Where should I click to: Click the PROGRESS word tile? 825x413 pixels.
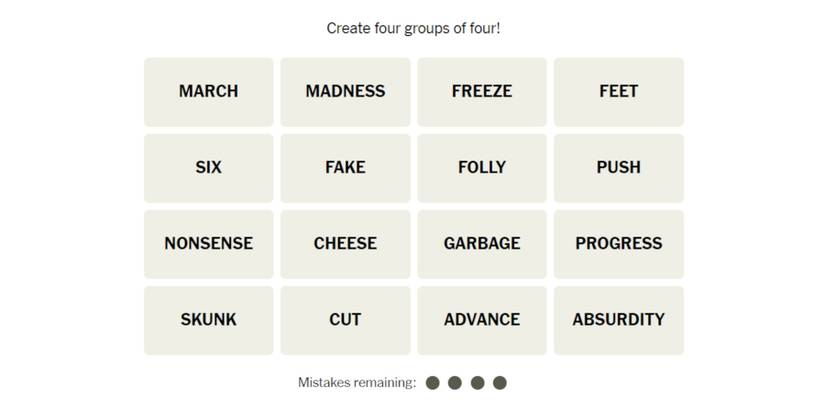(618, 243)
